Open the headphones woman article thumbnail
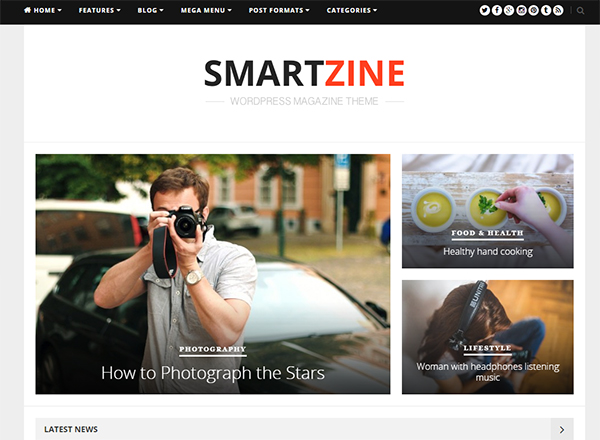This screenshot has width=600, height=440. (488, 337)
